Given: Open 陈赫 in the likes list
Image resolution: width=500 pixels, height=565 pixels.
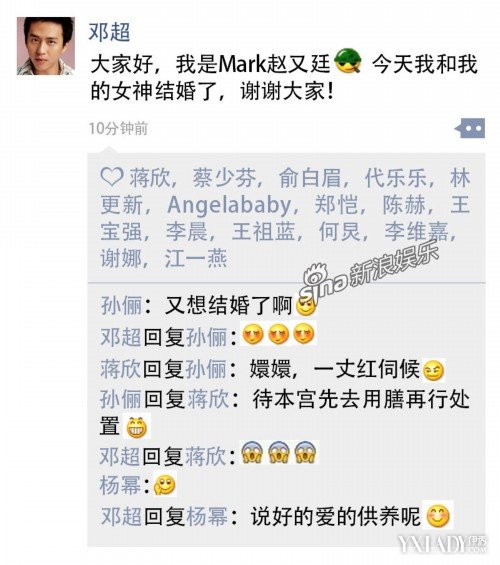Looking at the screenshot, I should coord(403,204).
